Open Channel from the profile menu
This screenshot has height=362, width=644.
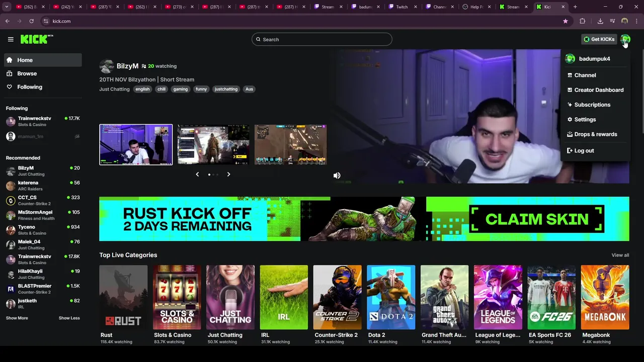click(x=595, y=75)
